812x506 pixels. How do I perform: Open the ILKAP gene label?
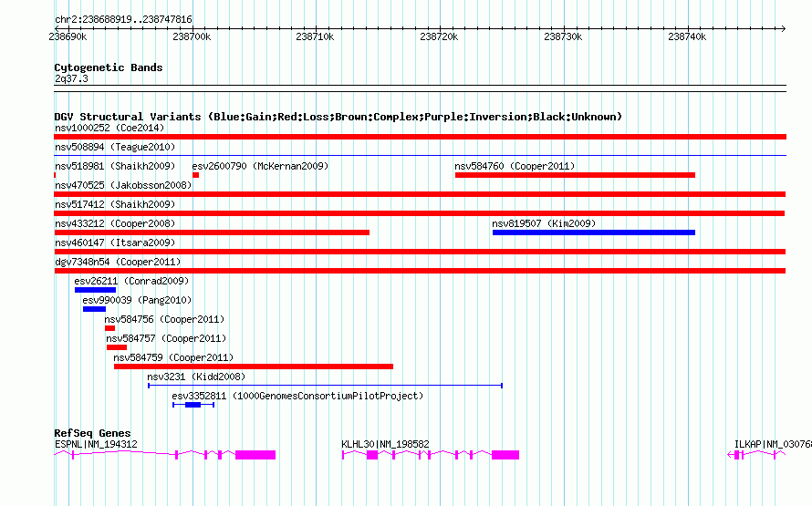[x=773, y=444]
